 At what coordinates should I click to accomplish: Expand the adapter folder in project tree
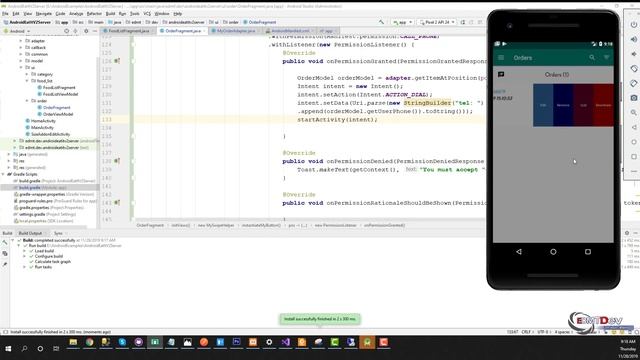pos(21,41)
